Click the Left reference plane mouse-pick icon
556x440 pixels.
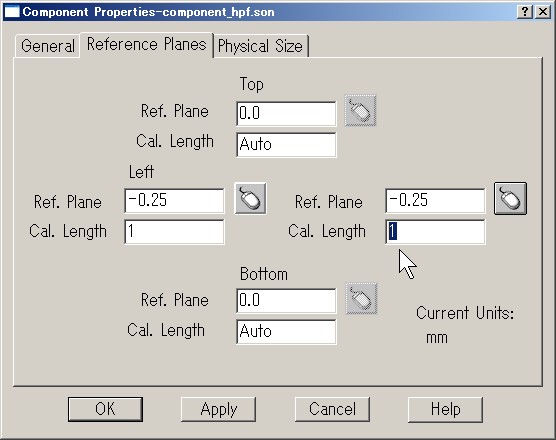point(250,198)
